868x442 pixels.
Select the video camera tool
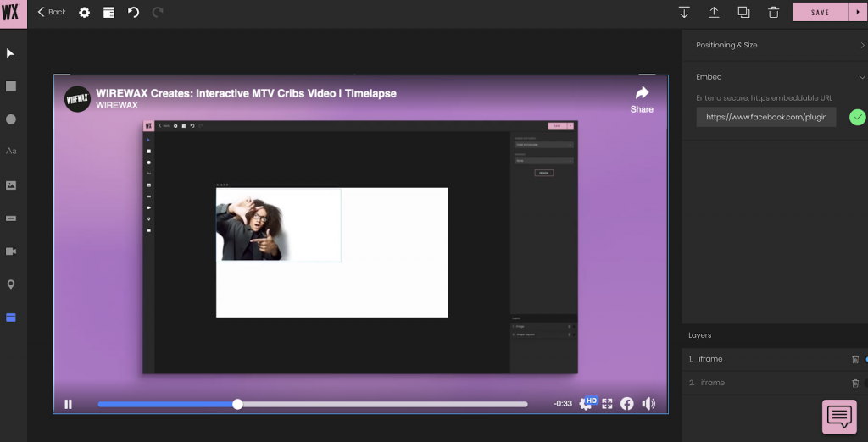[10, 251]
